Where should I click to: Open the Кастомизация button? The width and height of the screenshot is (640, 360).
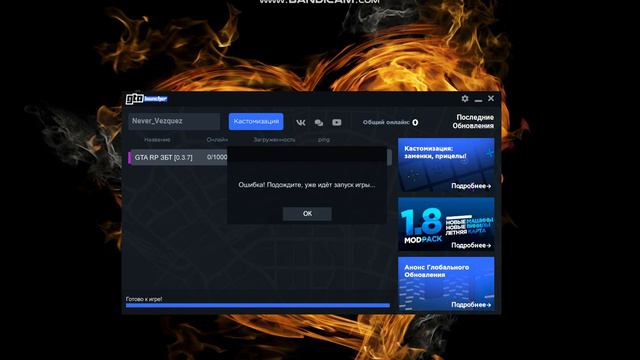pyautogui.click(x=256, y=122)
